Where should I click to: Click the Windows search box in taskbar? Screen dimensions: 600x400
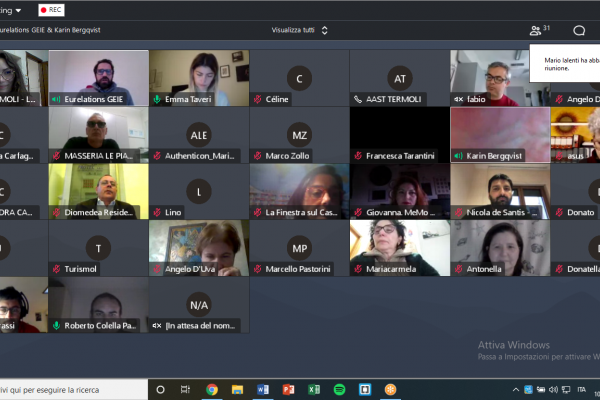[x=74, y=390]
